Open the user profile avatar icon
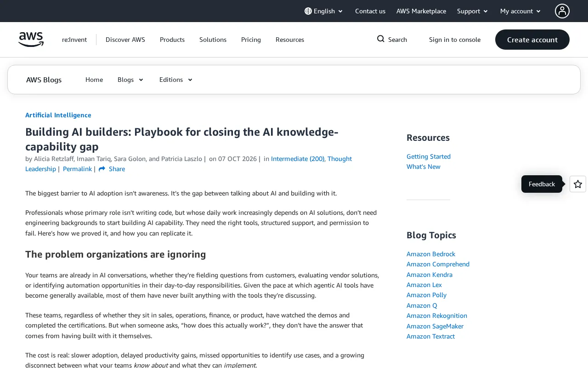This screenshot has height=368, width=588. tap(562, 11)
